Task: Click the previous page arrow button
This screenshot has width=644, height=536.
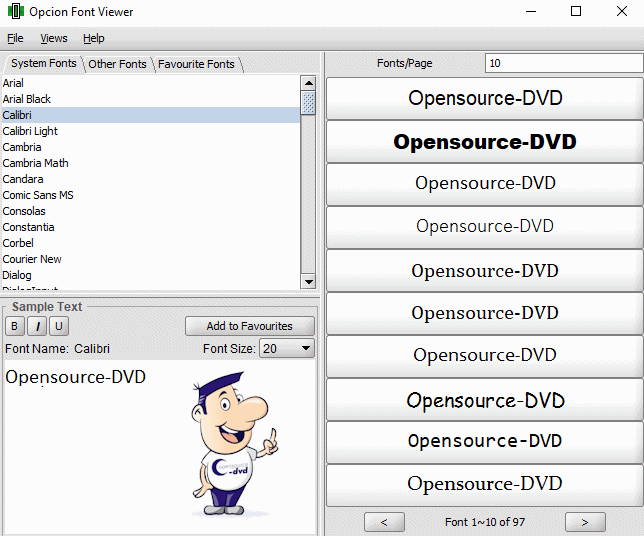Action: coord(384,521)
